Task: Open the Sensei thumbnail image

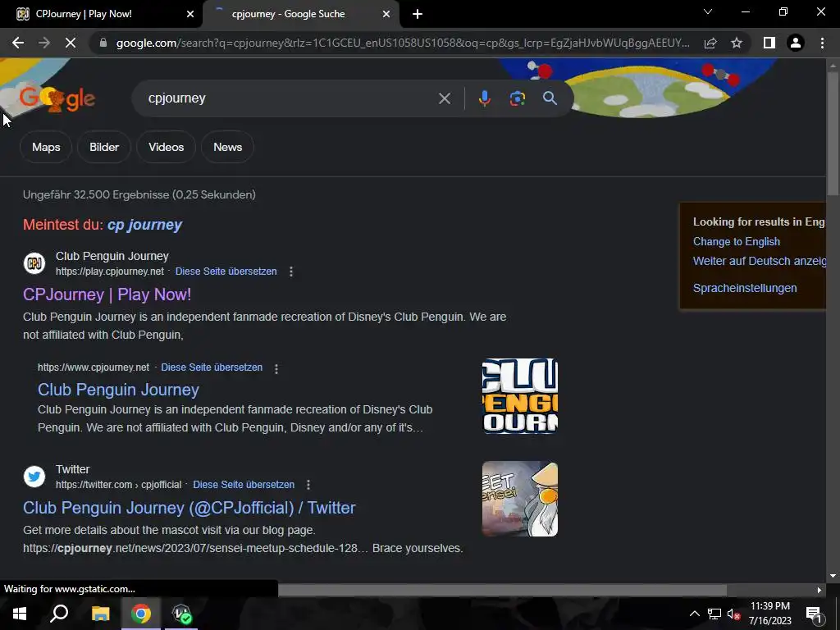Action: tap(519, 499)
